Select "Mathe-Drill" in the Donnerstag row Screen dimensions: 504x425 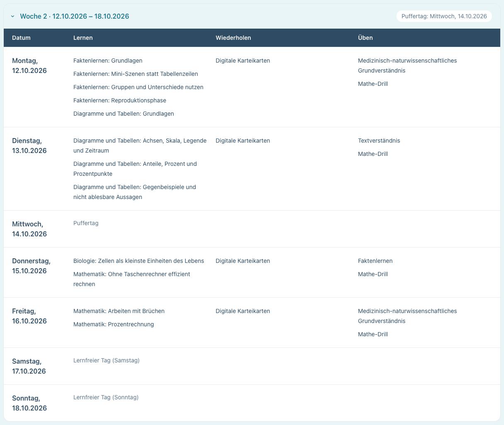coord(373,274)
